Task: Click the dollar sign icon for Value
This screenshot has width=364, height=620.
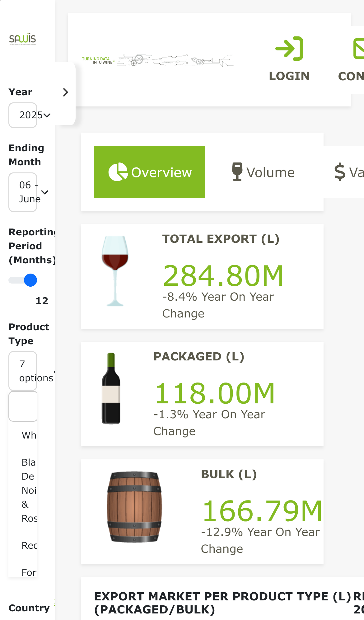Action: [x=340, y=172]
